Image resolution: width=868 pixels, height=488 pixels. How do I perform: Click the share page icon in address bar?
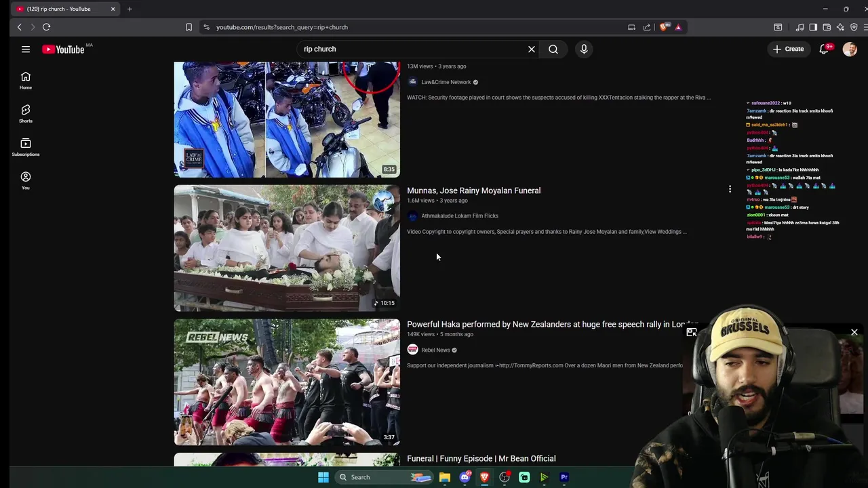[x=647, y=27]
